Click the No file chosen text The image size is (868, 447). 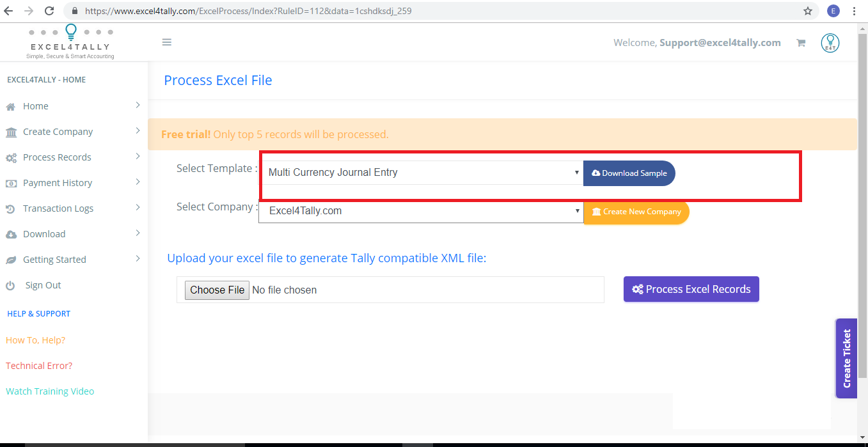(285, 290)
